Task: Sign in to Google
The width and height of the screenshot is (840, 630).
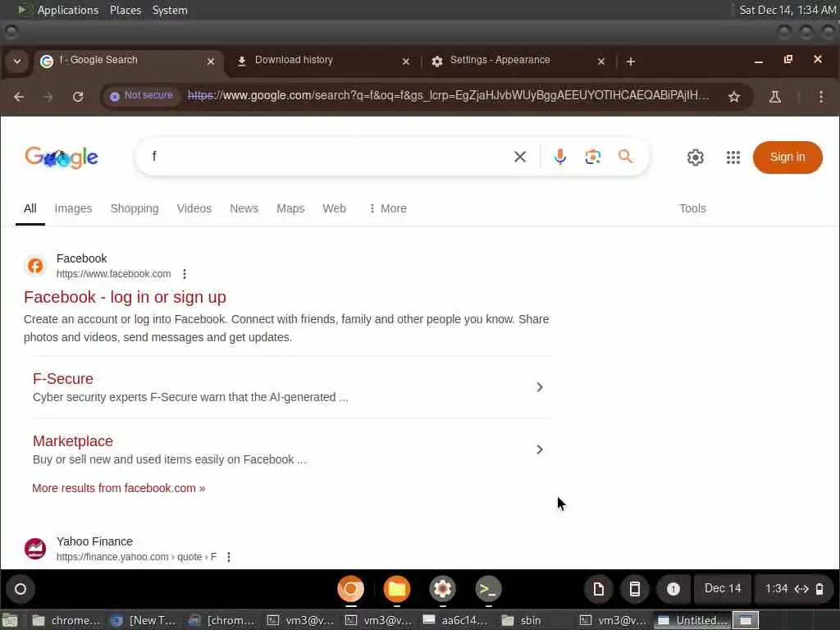Action: click(787, 157)
